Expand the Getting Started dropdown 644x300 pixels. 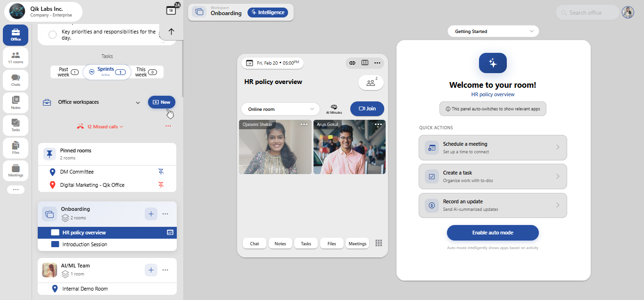(493, 31)
